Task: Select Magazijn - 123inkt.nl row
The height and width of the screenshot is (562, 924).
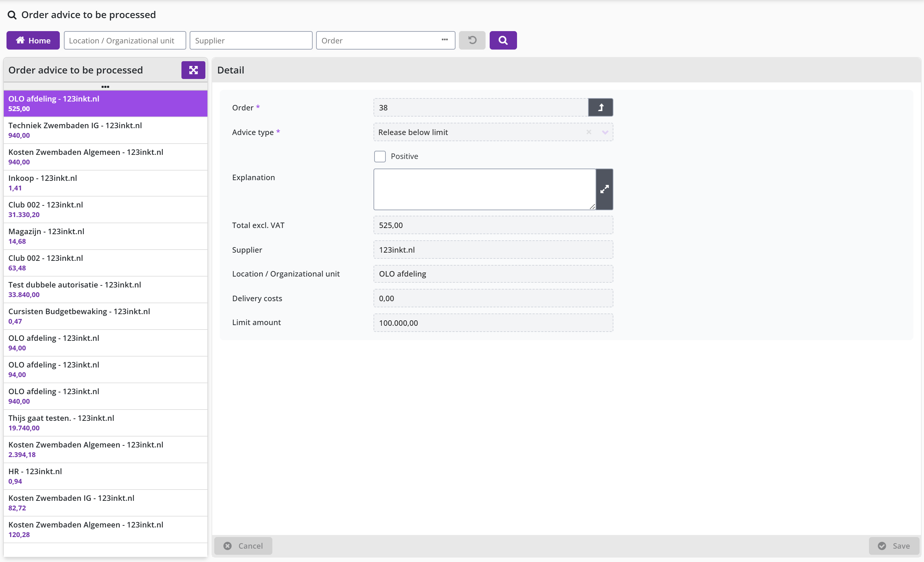Action: click(x=105, y=236)
